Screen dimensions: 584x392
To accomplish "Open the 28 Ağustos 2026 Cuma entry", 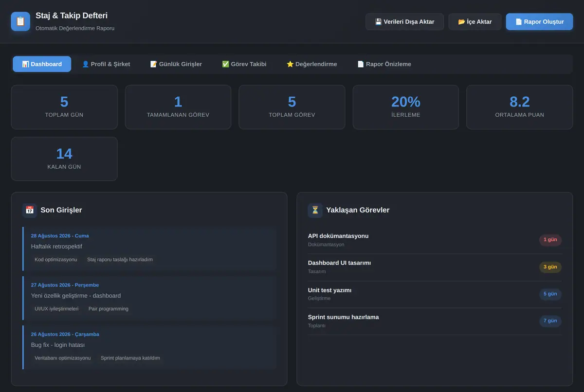I will click(149, 249).
